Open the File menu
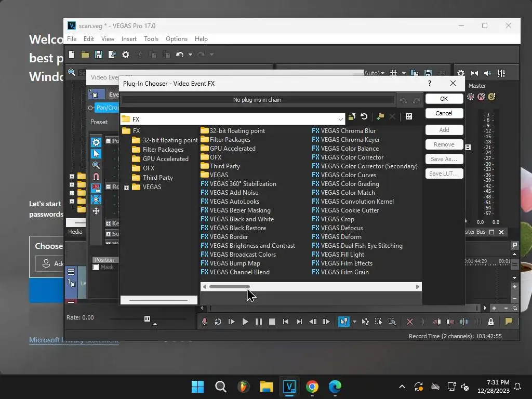The image size is (532, 399). (72, 39)
